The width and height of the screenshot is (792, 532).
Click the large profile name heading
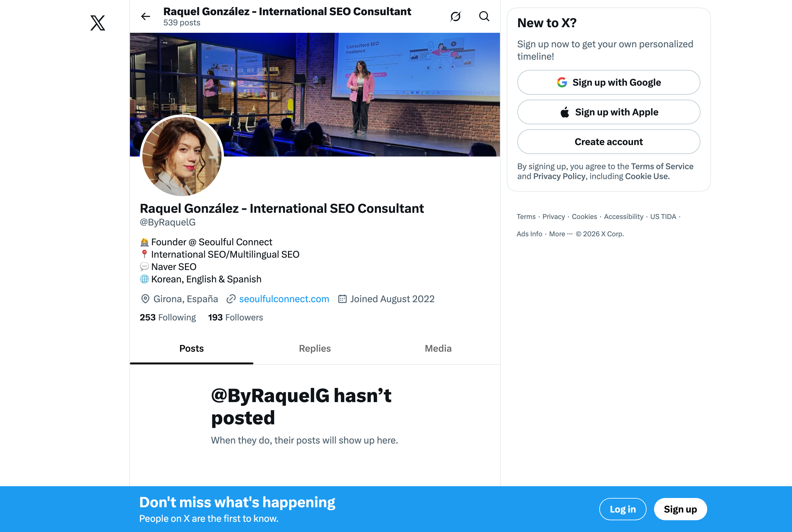click(x=282, y=208)
